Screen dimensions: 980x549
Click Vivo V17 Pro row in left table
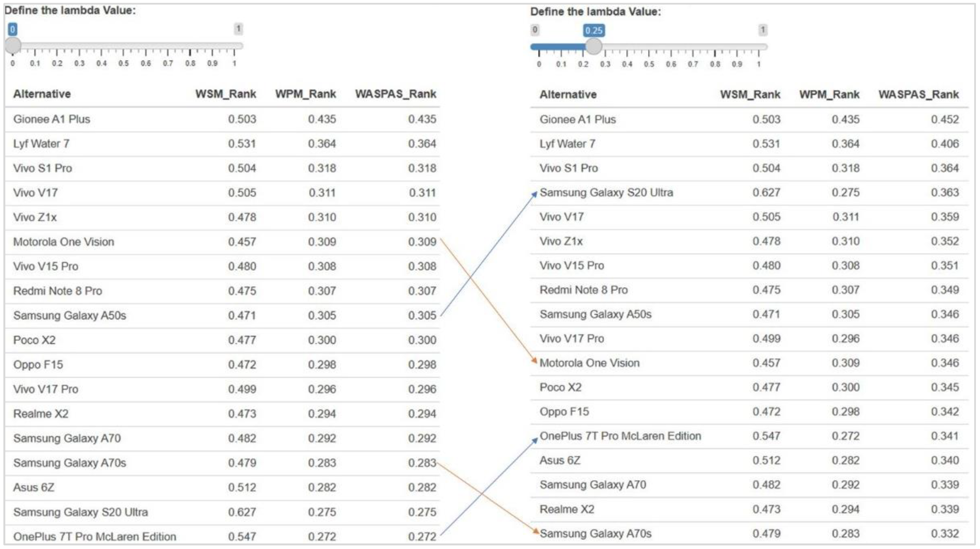(46, 389)
